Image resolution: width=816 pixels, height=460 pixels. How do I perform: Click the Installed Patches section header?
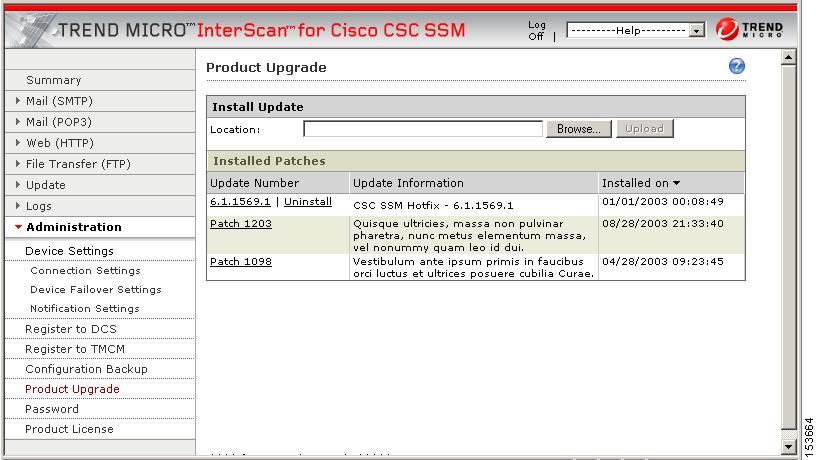tap(476, 161)
